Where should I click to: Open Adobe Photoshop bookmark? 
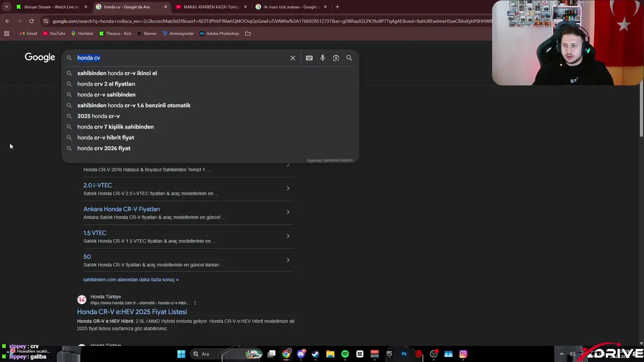point(219,34)
